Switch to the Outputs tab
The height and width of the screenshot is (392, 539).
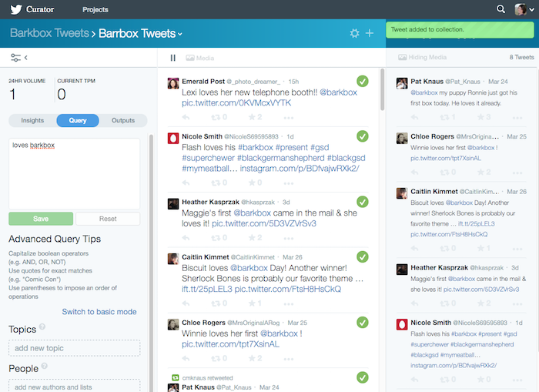point(123,120)
